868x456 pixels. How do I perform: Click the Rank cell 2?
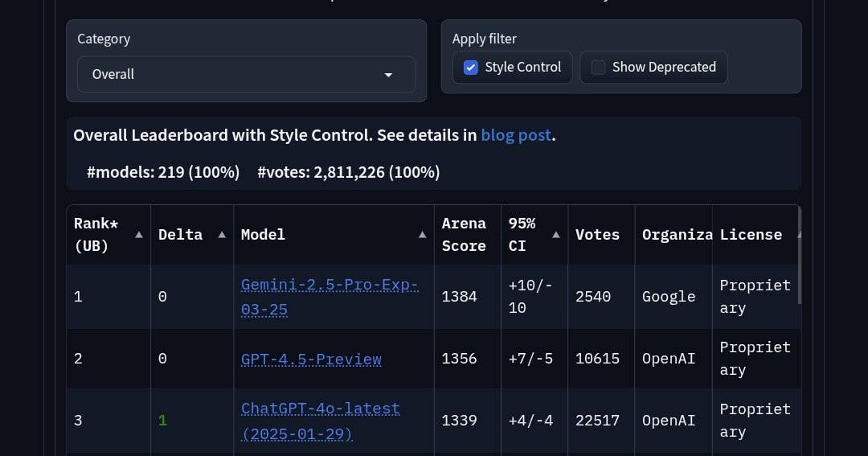[108, 359]
